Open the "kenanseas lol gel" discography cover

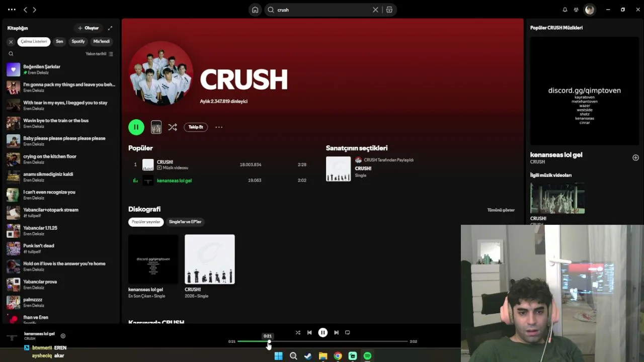pyautogui.click(x=153, y=259)
